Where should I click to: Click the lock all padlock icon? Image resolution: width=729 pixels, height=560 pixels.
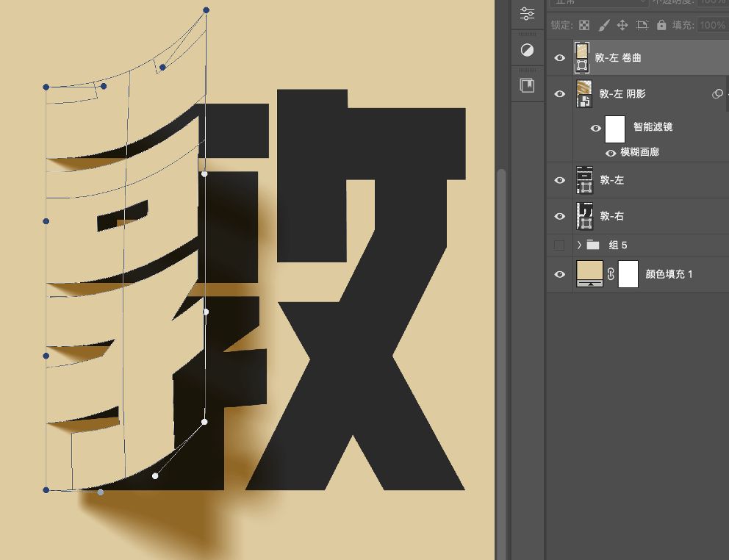click(661, 25)
